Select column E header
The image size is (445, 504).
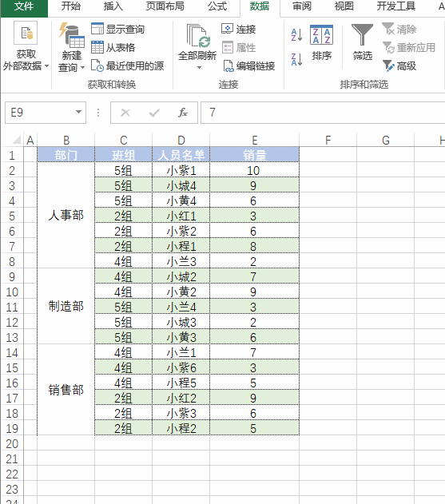point(255,141)
